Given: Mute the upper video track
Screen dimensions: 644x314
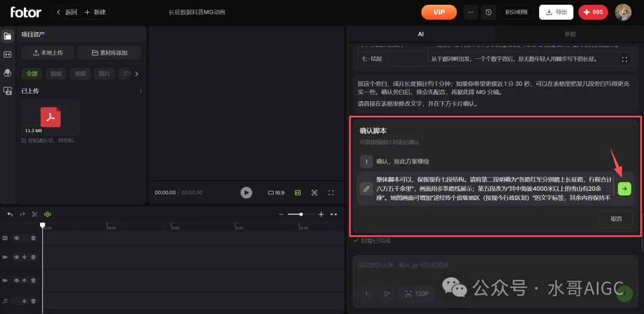Looking at the screenshot, I should pyautogui.click(x=24, y=257).
